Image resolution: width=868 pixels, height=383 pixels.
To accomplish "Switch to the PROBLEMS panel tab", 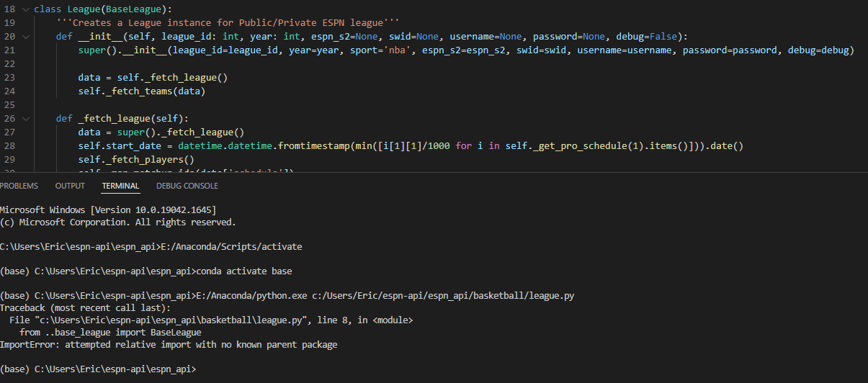I will point(19,186).
